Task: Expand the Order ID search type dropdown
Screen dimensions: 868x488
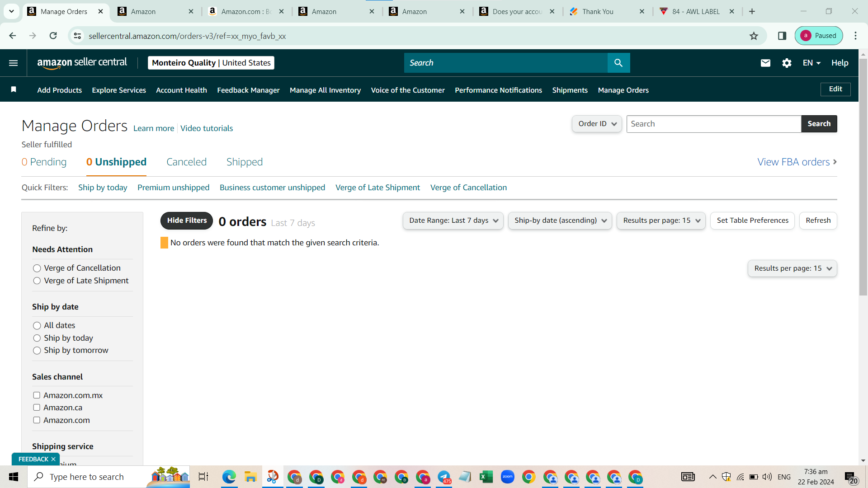Action: [597, 124]
